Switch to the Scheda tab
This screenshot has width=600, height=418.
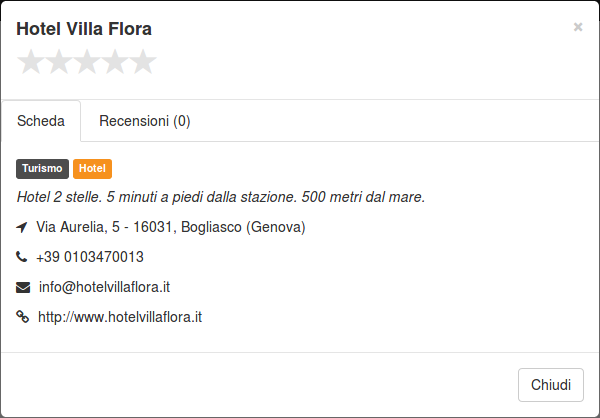tap(41, 121)
